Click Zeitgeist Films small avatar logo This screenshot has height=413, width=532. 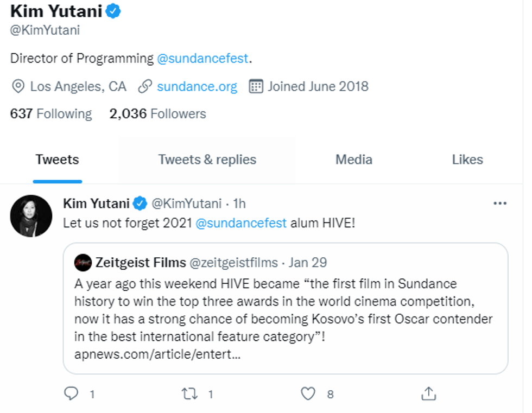83,263
